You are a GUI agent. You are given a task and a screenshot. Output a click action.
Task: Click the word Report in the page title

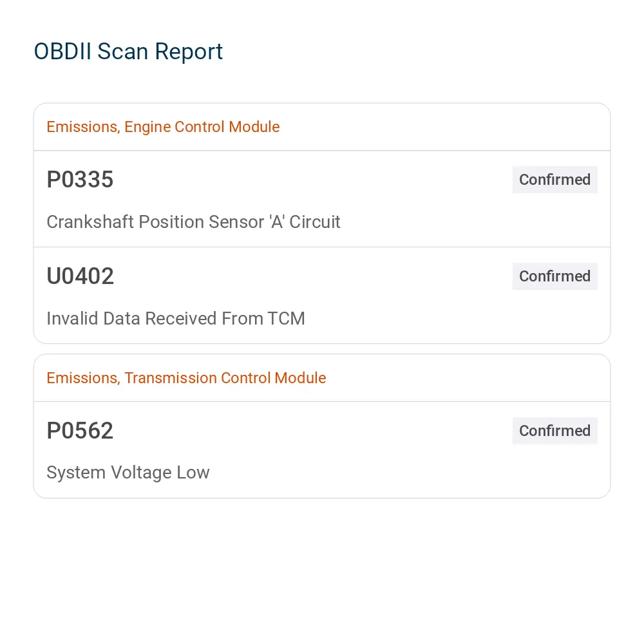(189, 52)
